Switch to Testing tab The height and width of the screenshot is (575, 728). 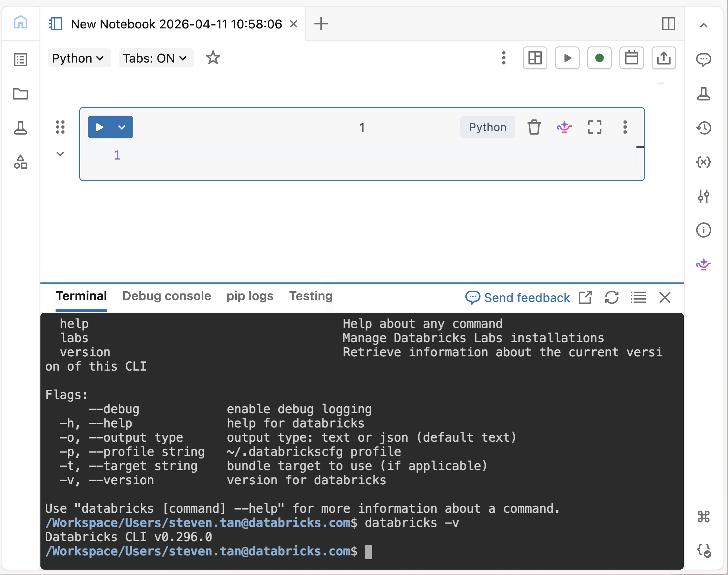click(311, 296)
